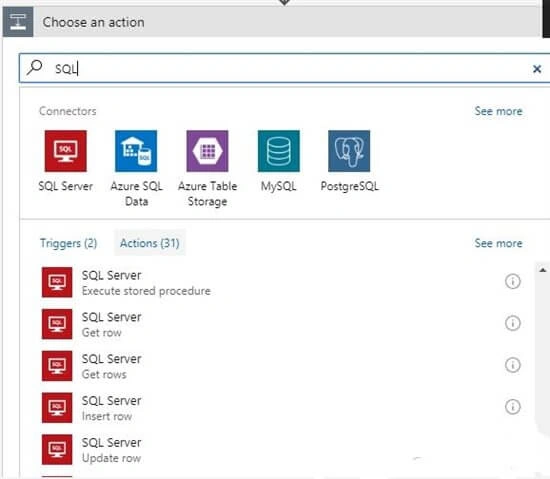The height and width of the screenshot is (479, 550).
Task: Show info for Get row action
Action: pos(512,323)
